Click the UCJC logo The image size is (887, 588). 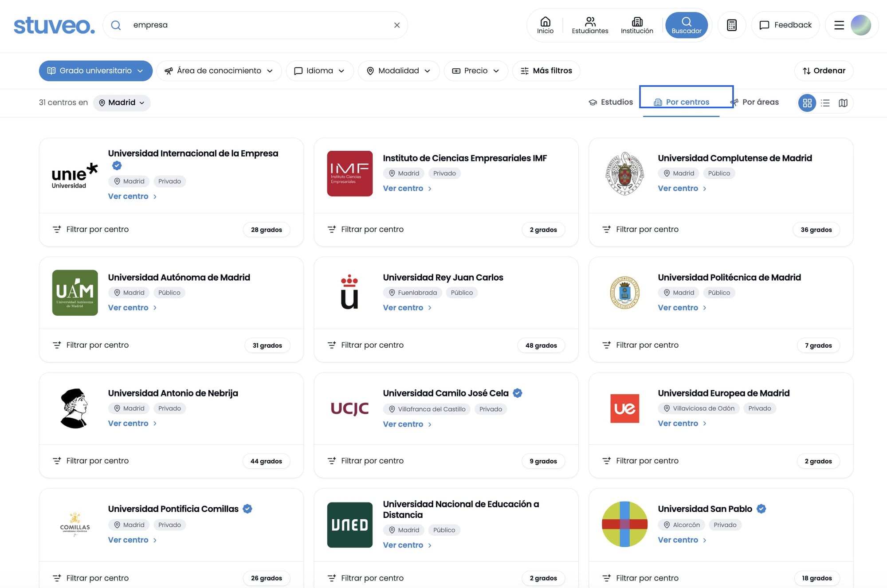pos(349,408)
